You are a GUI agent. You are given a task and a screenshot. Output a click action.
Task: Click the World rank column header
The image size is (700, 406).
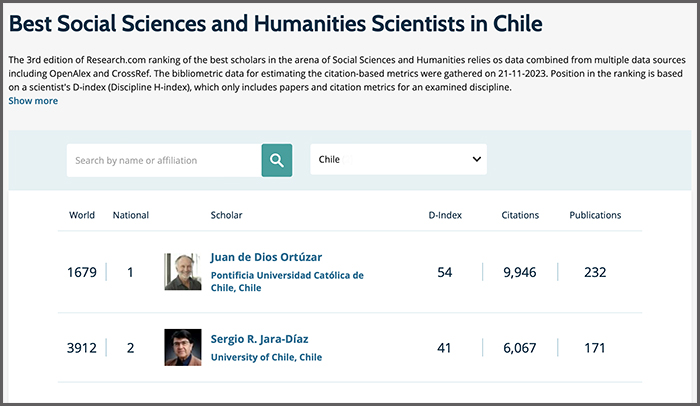coord(82,215)
